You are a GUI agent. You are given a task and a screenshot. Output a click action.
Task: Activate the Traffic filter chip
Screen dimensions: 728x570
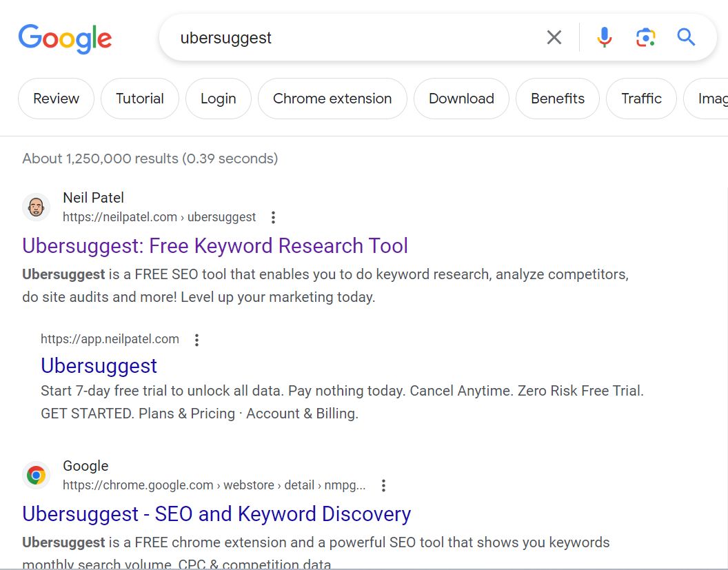[641, 99]
